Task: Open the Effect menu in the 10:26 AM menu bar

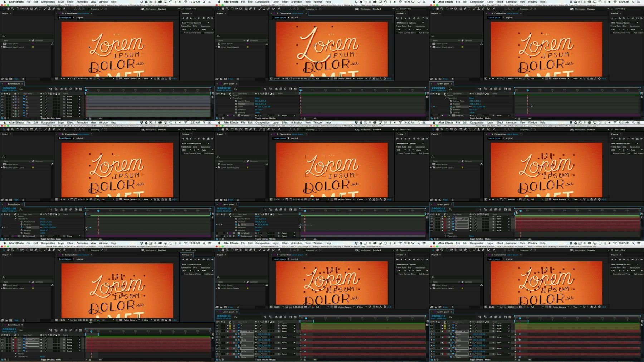Action: tap(499, 2)
